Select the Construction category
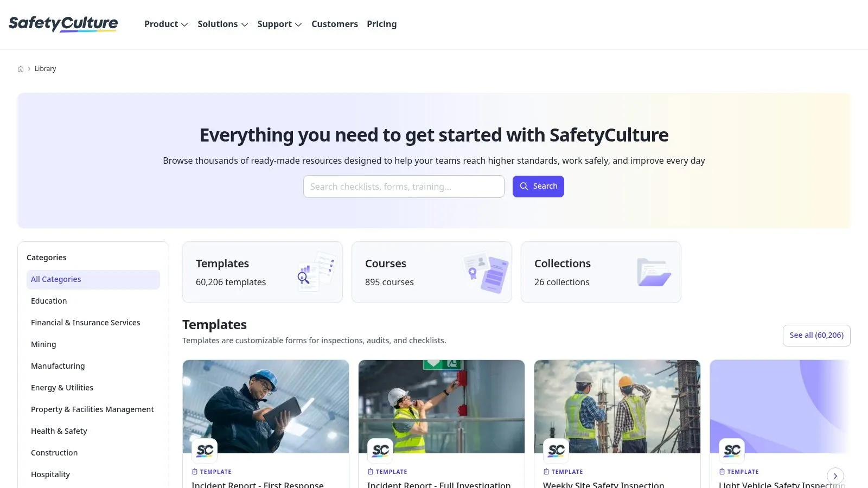Screen dimensions: 868x488 pos(93,453)
